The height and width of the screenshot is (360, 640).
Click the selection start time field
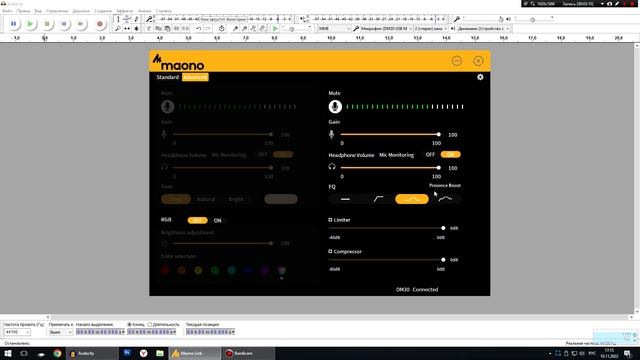100,332
